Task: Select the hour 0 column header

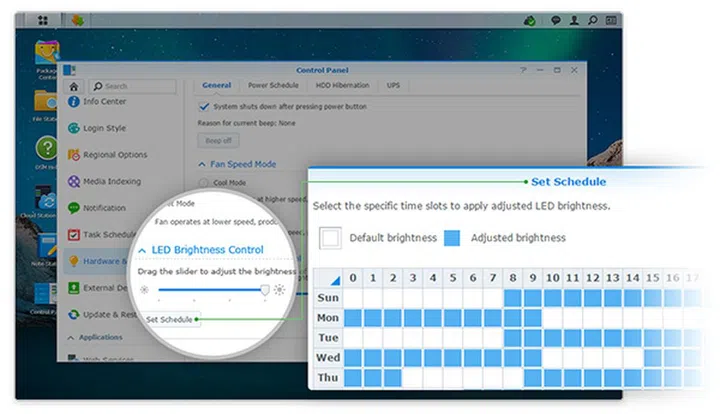Action: pos(353,278)
